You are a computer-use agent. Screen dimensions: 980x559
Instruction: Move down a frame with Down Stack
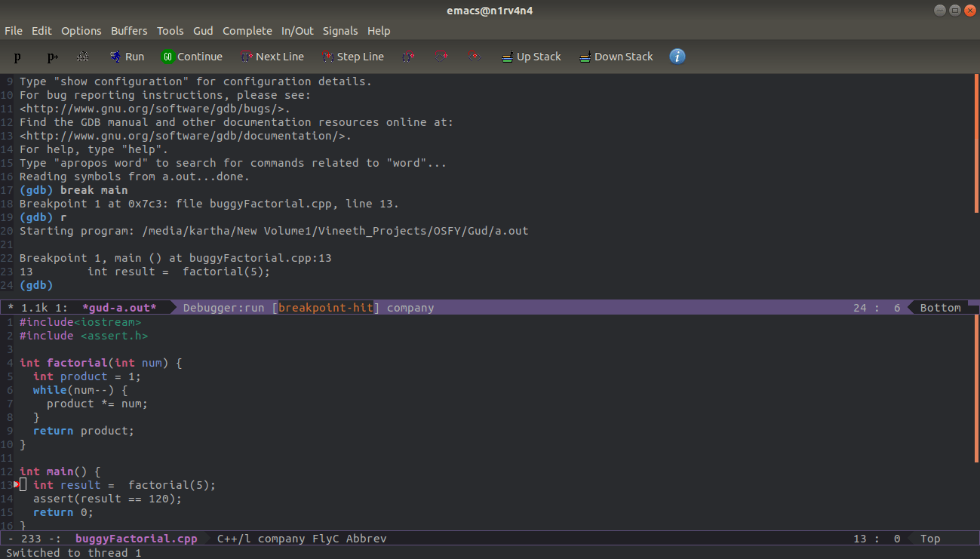616,57
